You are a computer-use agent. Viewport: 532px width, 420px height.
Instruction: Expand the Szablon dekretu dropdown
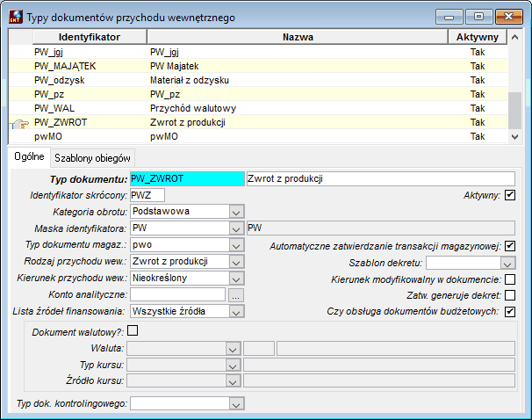coord(507,263)
